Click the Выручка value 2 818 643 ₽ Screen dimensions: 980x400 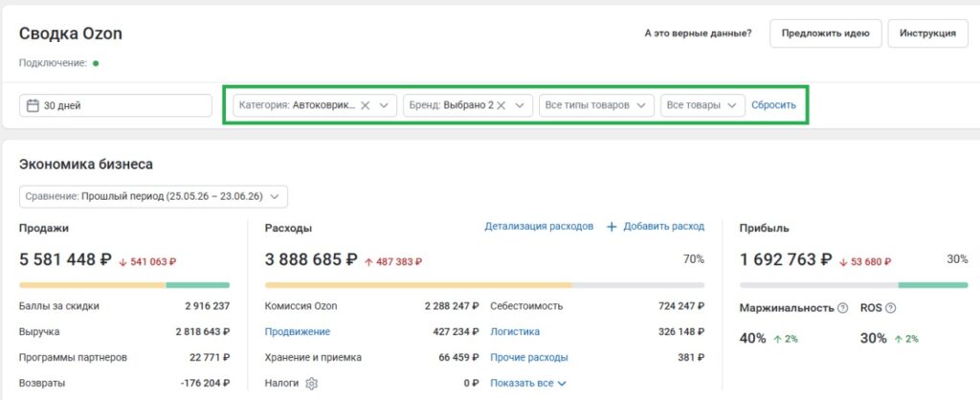203,332
